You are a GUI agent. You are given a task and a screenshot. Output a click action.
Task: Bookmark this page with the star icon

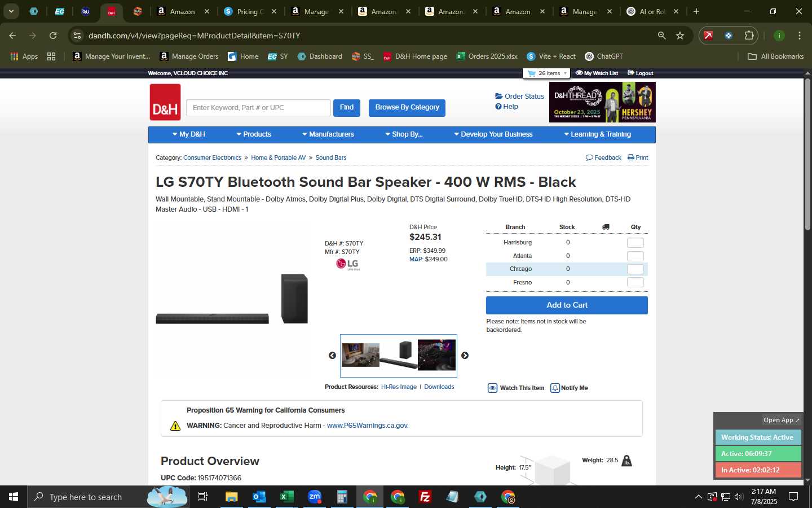tap(680, 36)
